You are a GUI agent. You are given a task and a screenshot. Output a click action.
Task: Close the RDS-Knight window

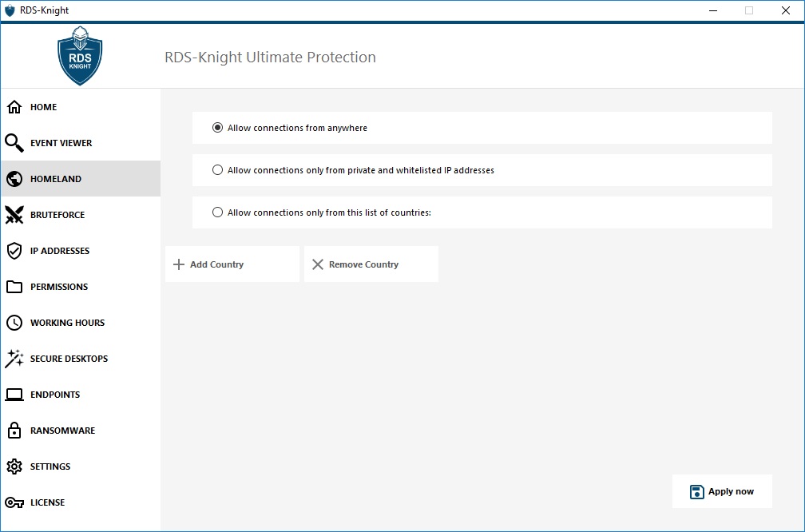[786, 10]
